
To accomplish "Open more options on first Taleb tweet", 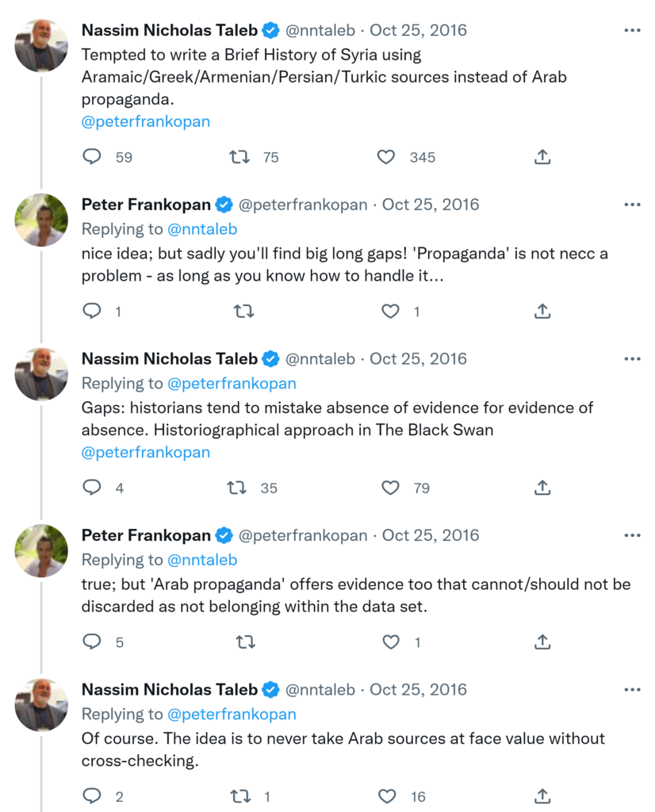I will [631, 30].
